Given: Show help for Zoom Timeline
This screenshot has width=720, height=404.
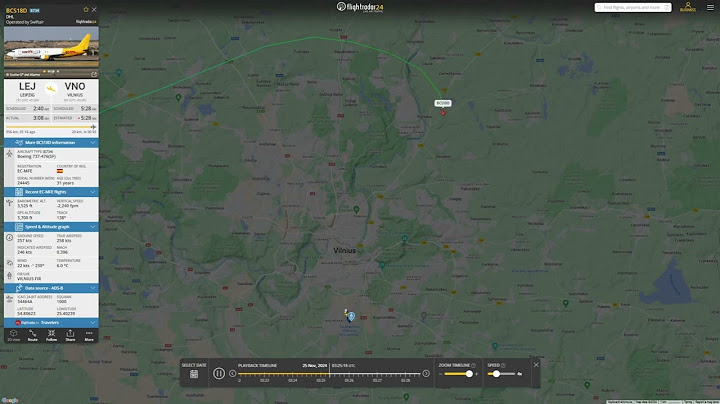Looking at the screenshot, I should pyautogui.click(x=473, y=365).
